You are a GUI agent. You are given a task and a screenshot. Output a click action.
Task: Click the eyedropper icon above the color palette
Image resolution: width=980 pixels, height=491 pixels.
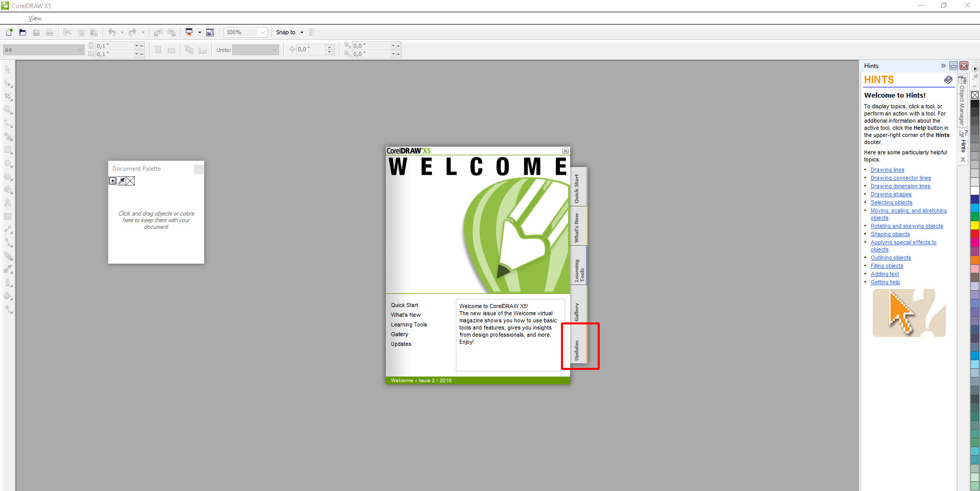click(x=975, y=77)
